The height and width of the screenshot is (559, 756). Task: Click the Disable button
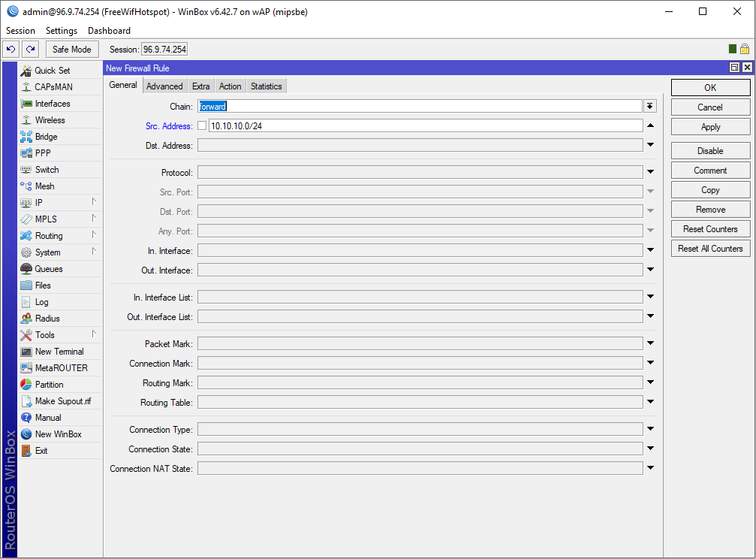[x=710, y=150]
